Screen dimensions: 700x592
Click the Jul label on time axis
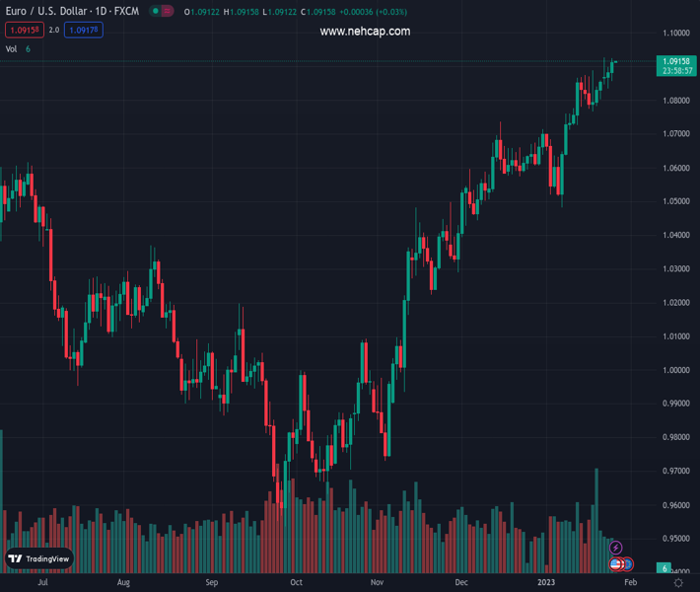tap(42, 583)
